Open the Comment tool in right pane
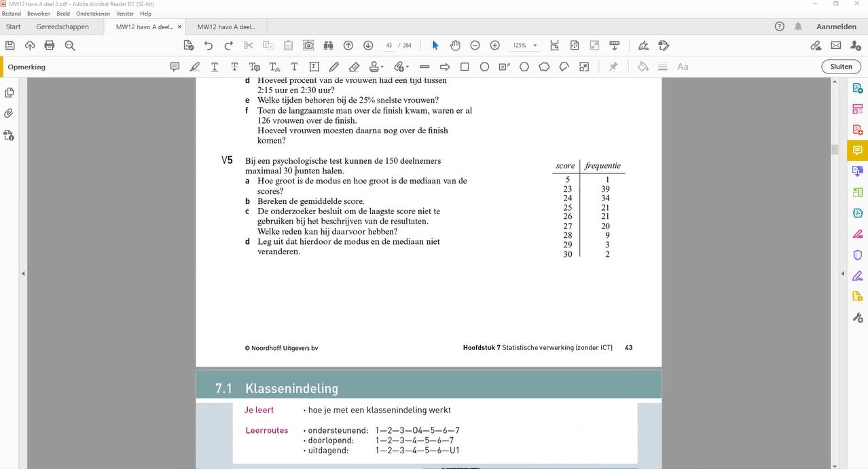 [x=857, y=150]
